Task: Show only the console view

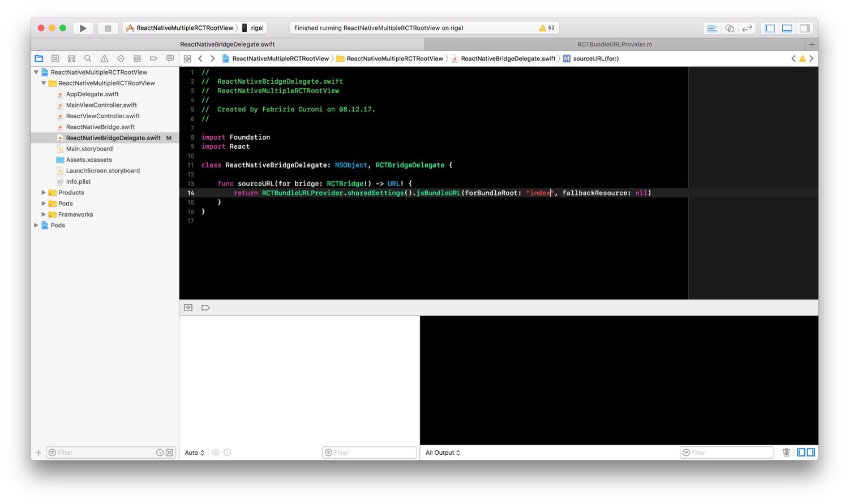Action: click(x=811, y=453)
